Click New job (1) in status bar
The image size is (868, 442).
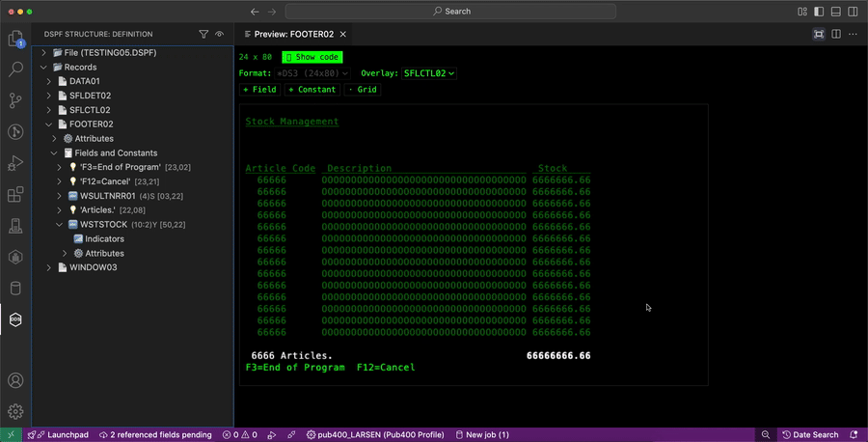(x=481, y=435)
